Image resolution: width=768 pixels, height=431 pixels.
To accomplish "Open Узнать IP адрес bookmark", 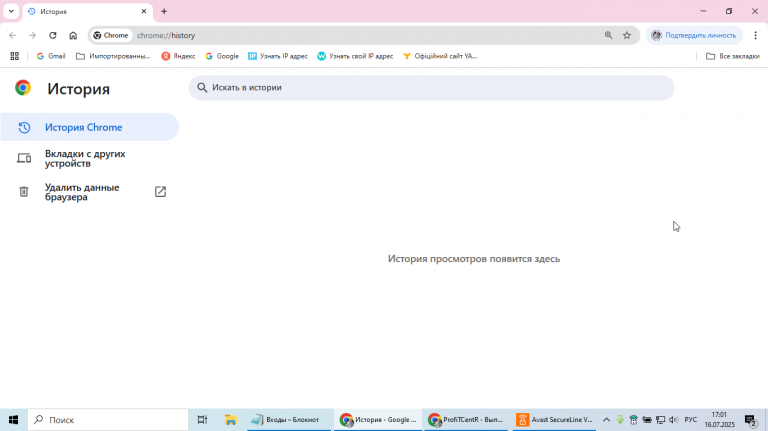I will tap(278, 56).
